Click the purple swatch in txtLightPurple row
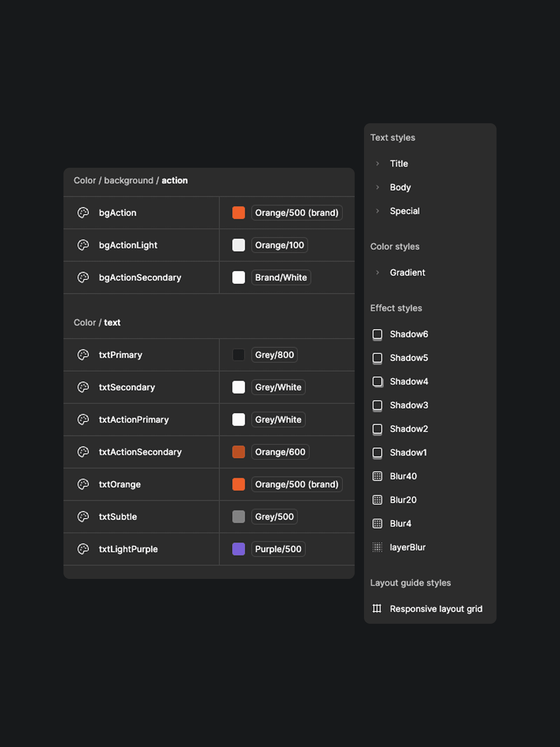This screenshot has height=747, width=560. pyautogui.click(x=239, y=549)
